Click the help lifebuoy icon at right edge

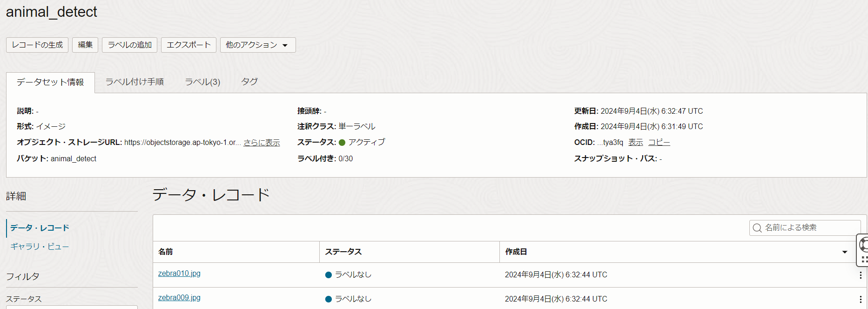coord(864,244)
